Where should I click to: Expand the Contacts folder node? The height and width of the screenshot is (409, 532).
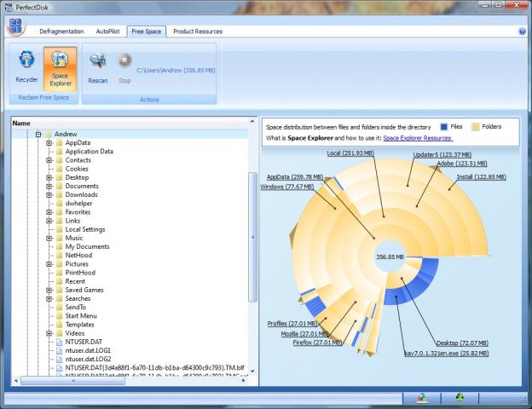click(x=49, y=160)
